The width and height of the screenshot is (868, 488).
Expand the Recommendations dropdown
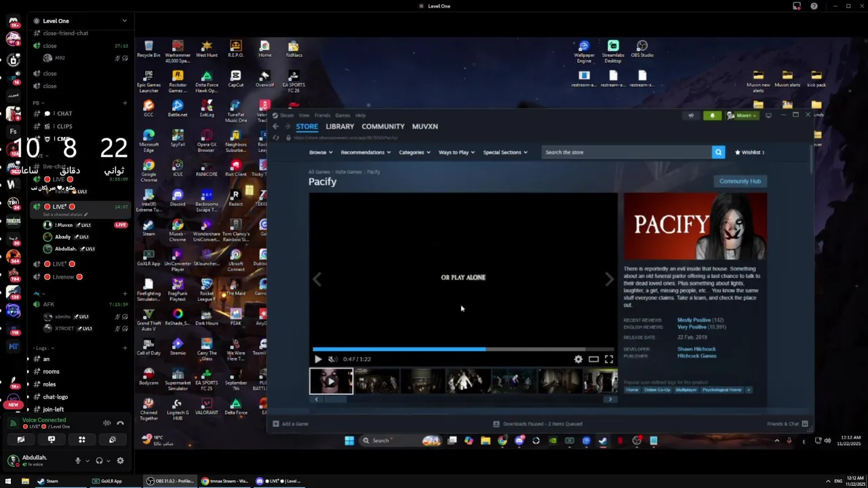[x=366, y=152]
